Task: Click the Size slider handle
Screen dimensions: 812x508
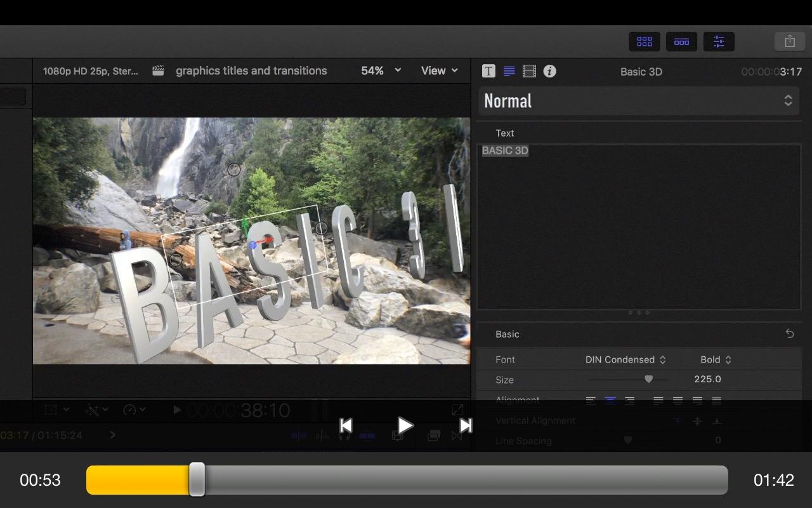Action: (x=648, y=379)
